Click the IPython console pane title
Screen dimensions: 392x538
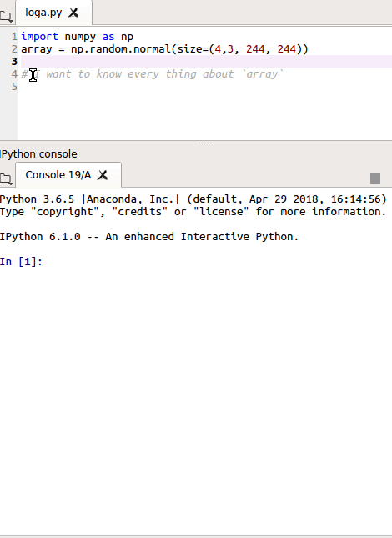(38, 154)
